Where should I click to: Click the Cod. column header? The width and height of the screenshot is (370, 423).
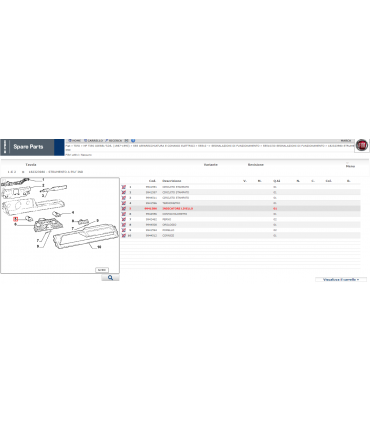tap(152, 181)
